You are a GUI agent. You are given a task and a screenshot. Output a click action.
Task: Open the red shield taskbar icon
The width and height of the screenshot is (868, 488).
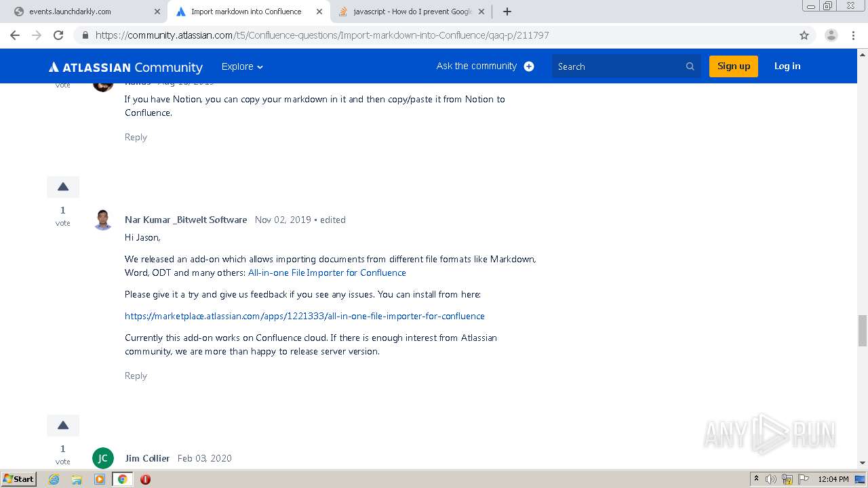coord(145,479)
